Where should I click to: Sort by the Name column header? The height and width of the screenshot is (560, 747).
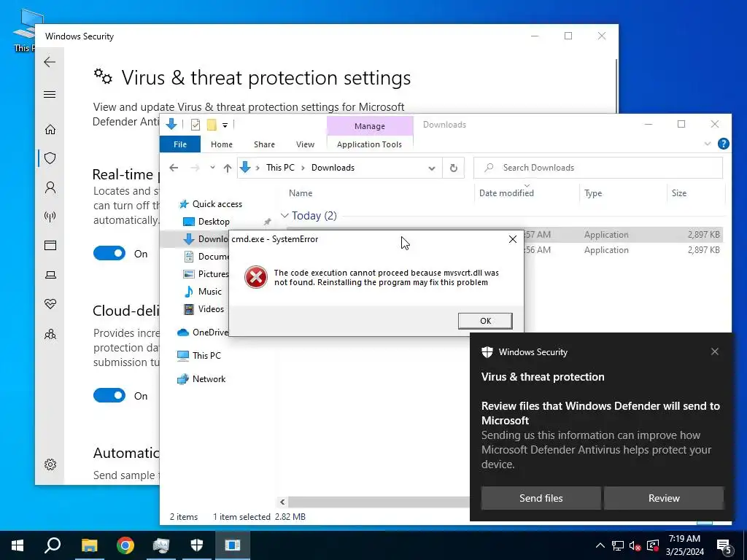point(301,192)
